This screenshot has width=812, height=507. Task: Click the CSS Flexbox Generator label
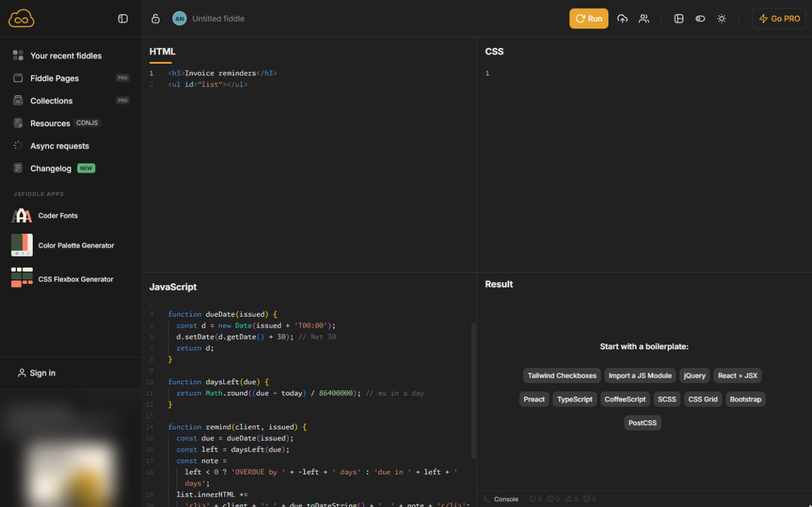tap(75, 279)
